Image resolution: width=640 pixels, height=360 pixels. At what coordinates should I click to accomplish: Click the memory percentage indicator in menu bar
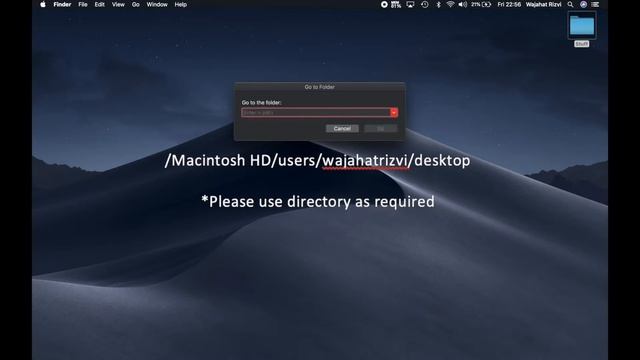[396, 4]
